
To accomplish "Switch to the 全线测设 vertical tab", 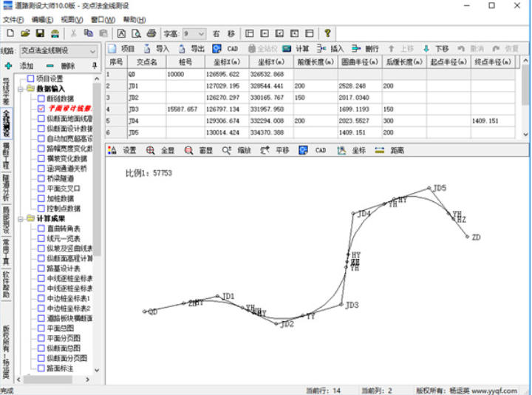I will pos(7,124).
